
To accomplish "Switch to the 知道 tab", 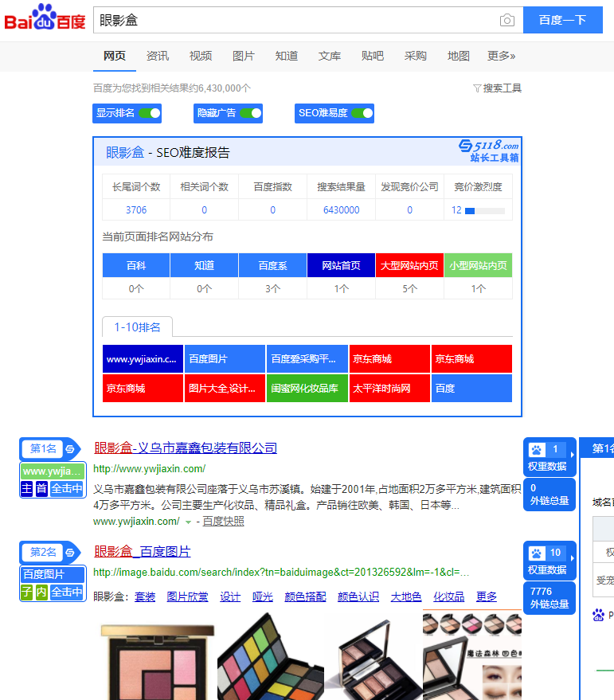I will pos(286,56).
